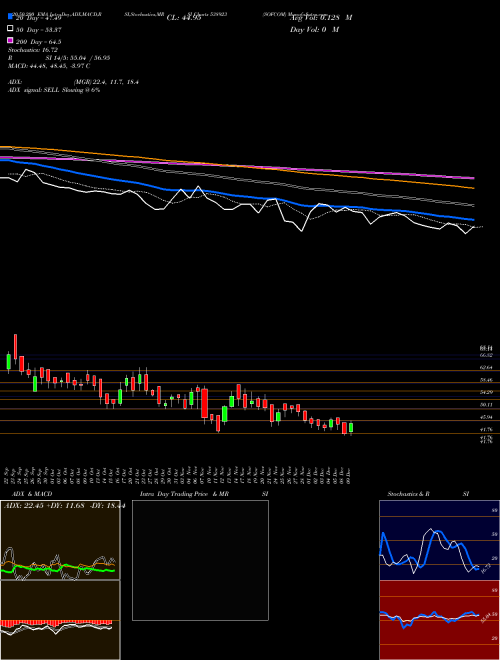Click the '16.72' stochastics value label

click(485, 569)
